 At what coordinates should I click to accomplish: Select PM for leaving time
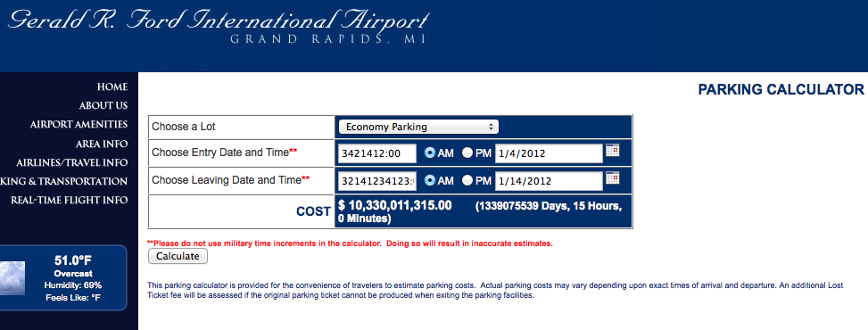(467, 180)
